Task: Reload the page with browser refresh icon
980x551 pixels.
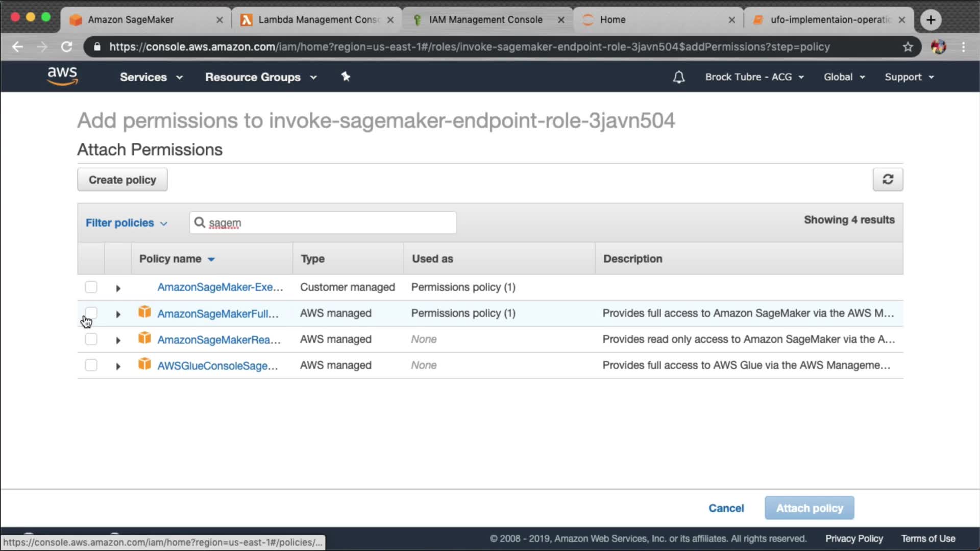Action: point(67,47)
